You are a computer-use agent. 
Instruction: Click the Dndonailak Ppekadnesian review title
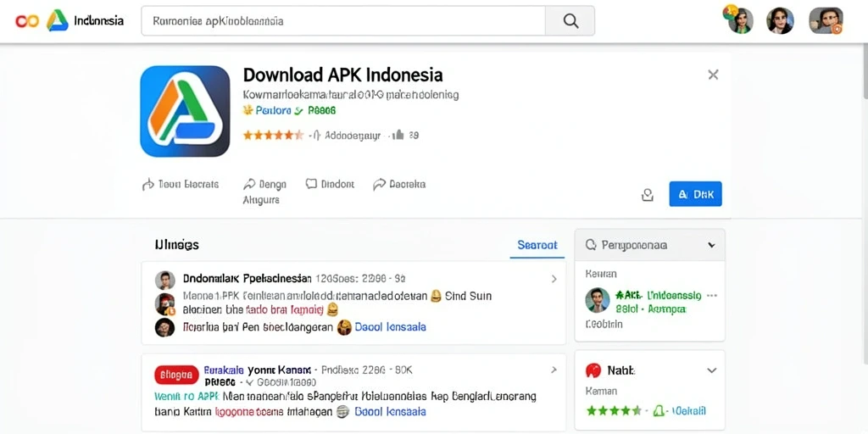click(x=248, y=278)
